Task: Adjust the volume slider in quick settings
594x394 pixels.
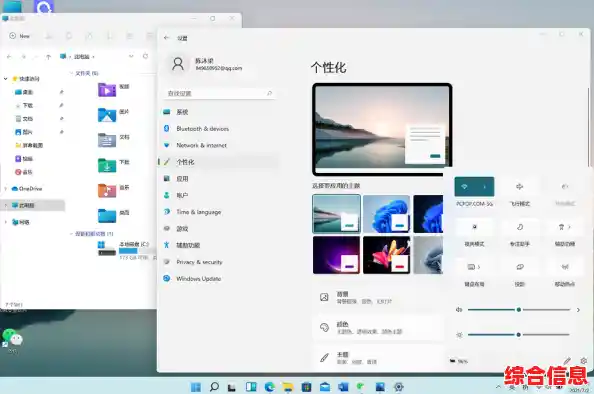Action: pyautogui.click(x=519, y=310)
